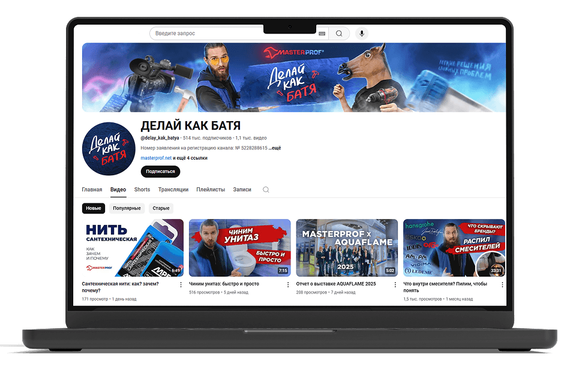Click 1,5 тыс. просмотров • 1 месяц назад text
This screenshot has width=588, height=381.
(438, 299)
